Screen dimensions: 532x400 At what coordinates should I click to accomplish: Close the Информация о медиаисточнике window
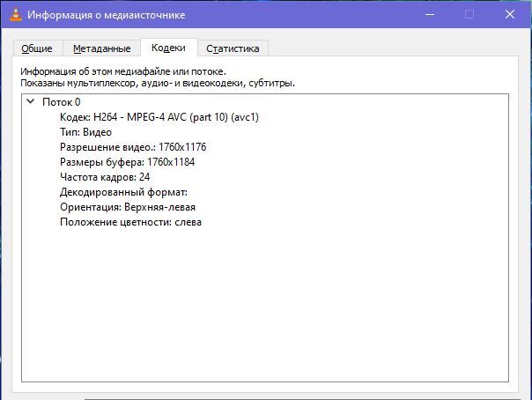[510, 14]
